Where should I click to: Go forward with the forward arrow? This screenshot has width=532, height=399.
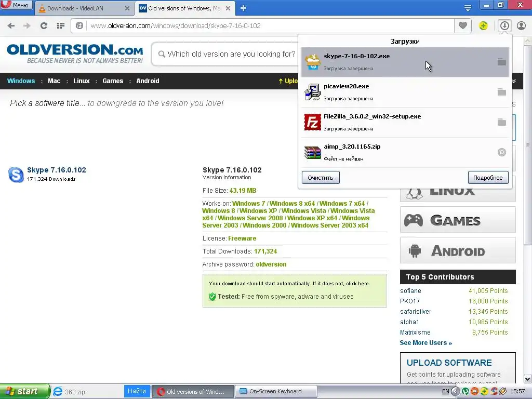click(x=27, y=26)
